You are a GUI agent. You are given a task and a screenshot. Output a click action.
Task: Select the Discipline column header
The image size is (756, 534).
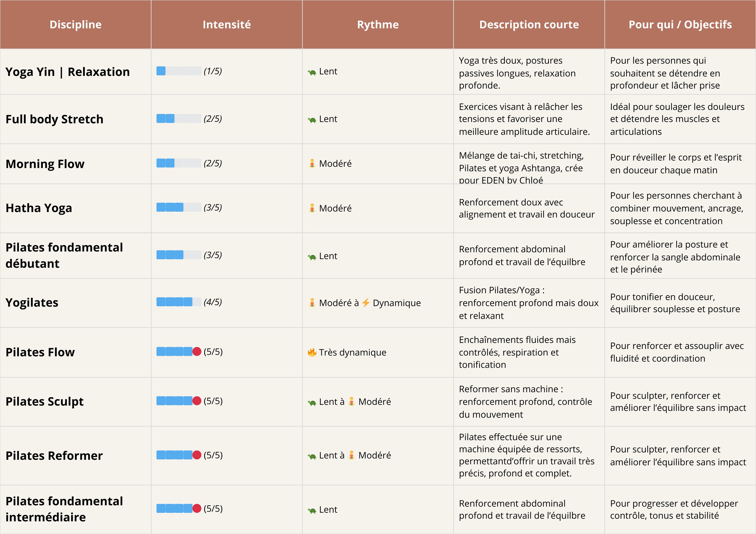coord(75,25)
